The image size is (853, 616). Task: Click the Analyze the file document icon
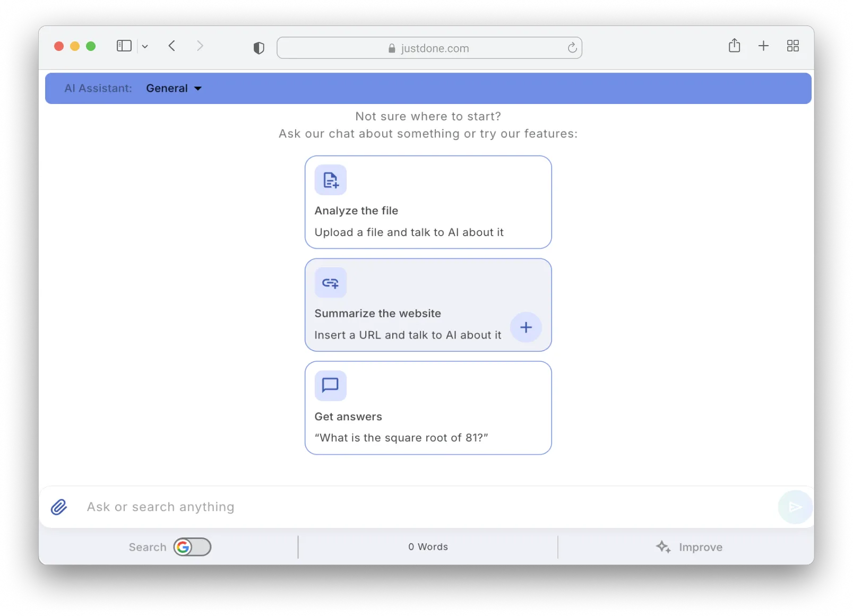[x=330, y=180]
